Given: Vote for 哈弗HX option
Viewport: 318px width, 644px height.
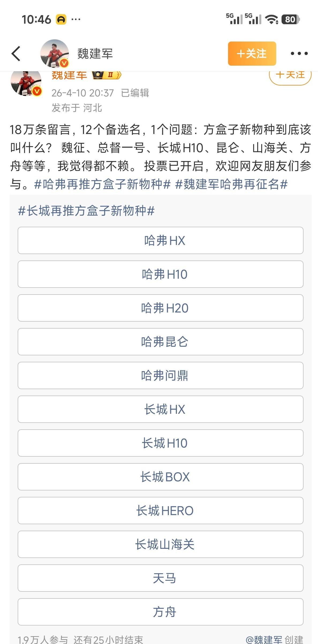Looking at the screenshot, I should click(160, 240).
